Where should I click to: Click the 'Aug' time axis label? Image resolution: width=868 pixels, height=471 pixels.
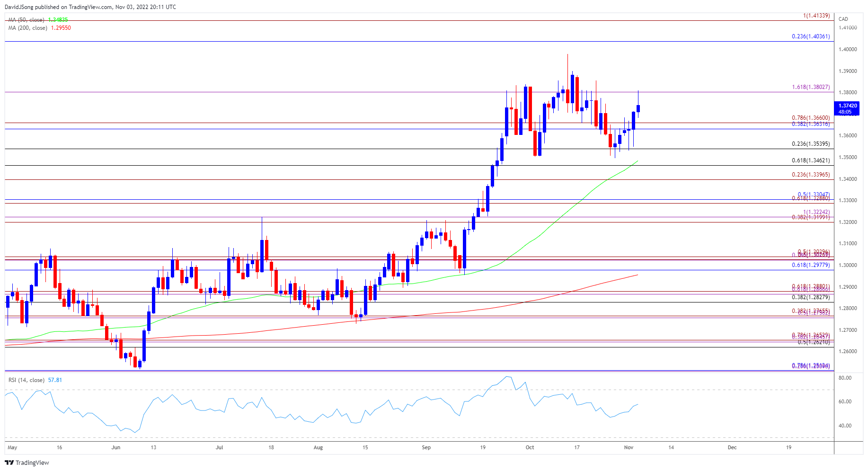click(318, 447)
